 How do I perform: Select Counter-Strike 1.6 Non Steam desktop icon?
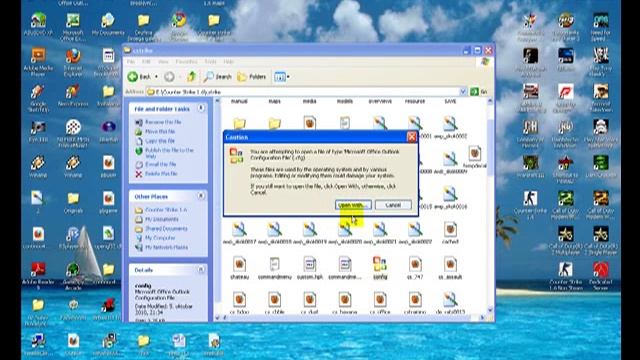[x=565, y=270]
